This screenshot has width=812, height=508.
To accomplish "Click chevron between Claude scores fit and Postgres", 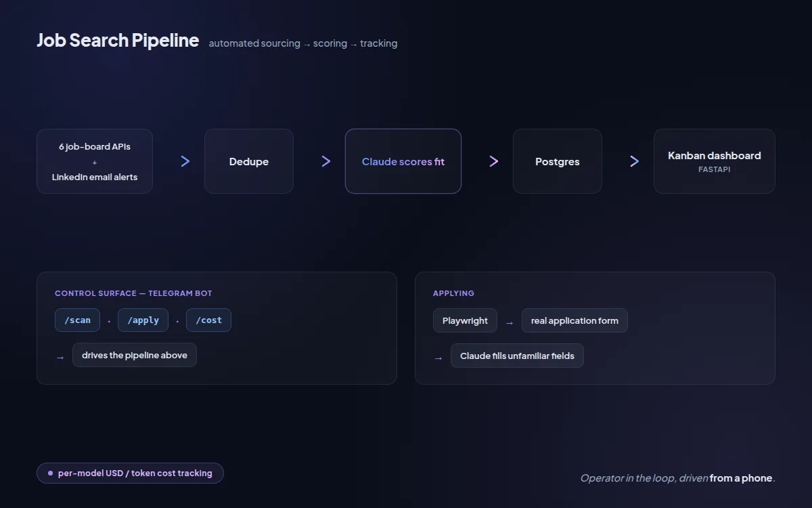I will click(x=494, y=161).
